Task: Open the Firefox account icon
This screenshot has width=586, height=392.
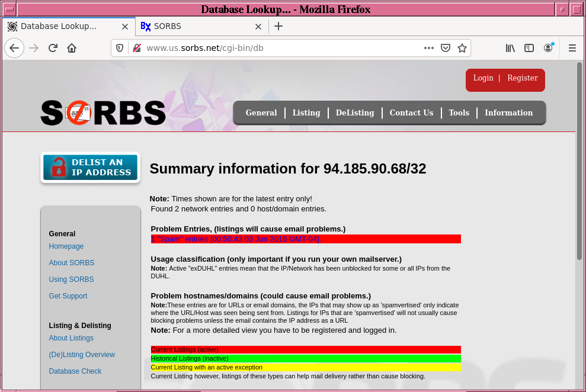Action: coord(549,48)
